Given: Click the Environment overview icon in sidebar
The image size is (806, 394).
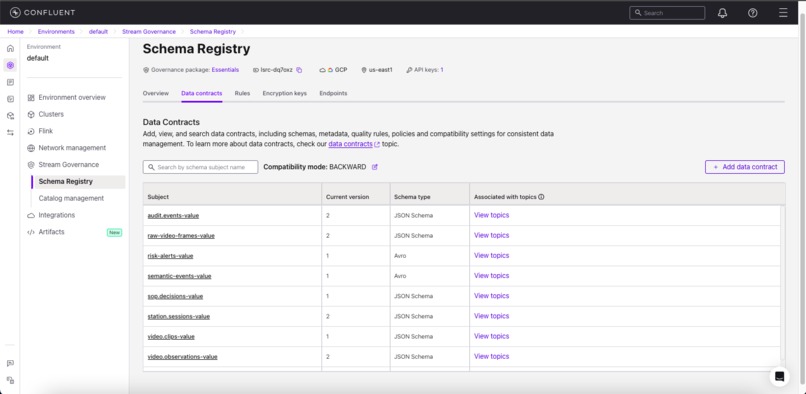Looking at the screenshot, I should tap(31, 98).
